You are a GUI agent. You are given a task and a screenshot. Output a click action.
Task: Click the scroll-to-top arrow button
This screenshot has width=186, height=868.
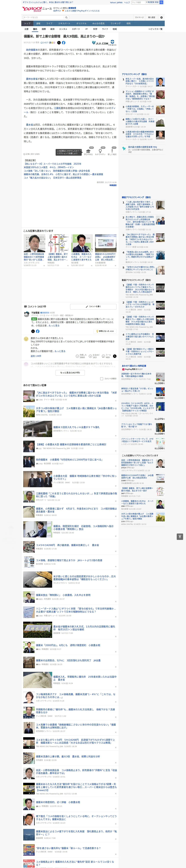[180, 537]
